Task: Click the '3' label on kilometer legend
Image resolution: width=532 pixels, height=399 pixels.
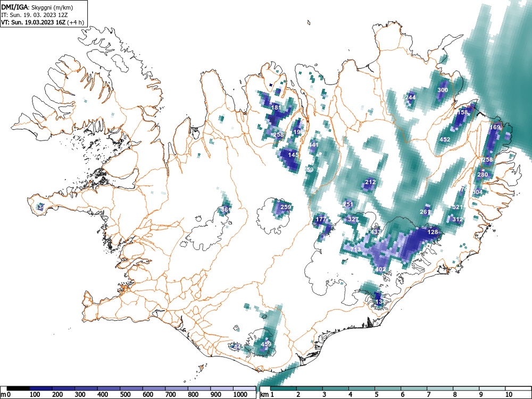Action: click(x=325, y=395)
